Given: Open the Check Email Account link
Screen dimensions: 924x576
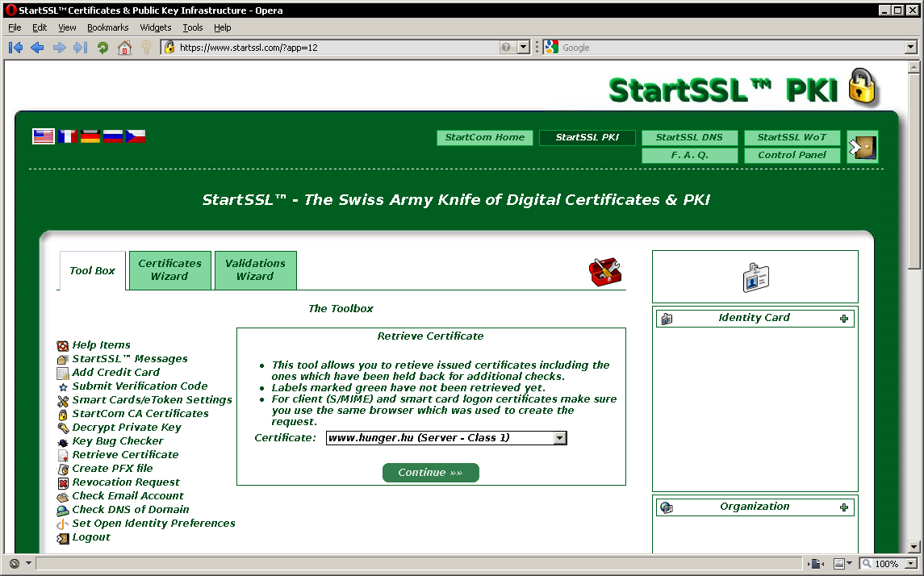Looking at the screenshot, I should 128,496.
